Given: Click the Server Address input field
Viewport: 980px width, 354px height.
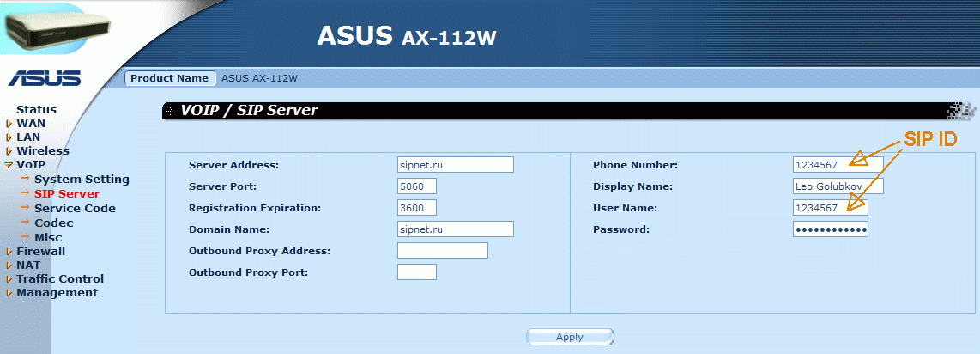Looking at the screenshot, I should [455, 164].
